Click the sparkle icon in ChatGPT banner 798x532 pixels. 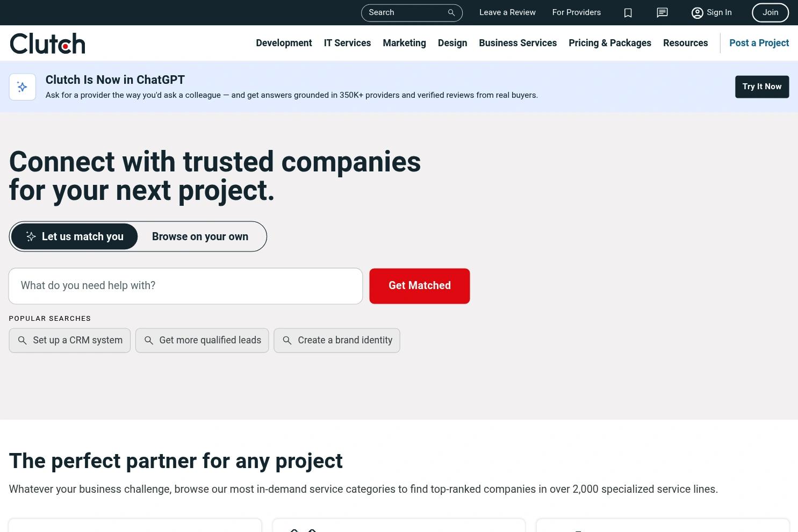(x=23, y=87)
